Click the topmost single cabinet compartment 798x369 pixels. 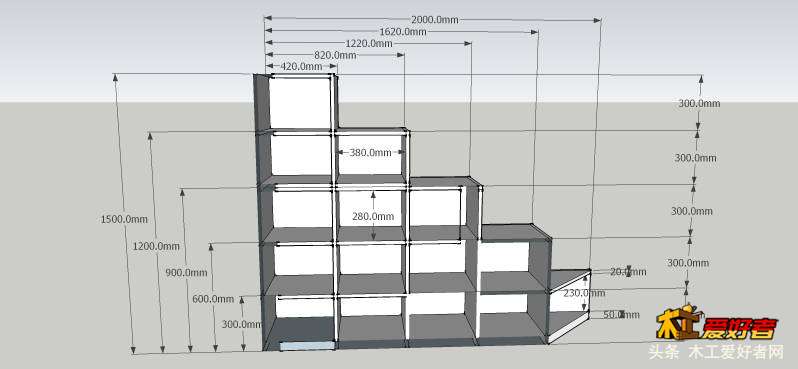click(300, 103)
